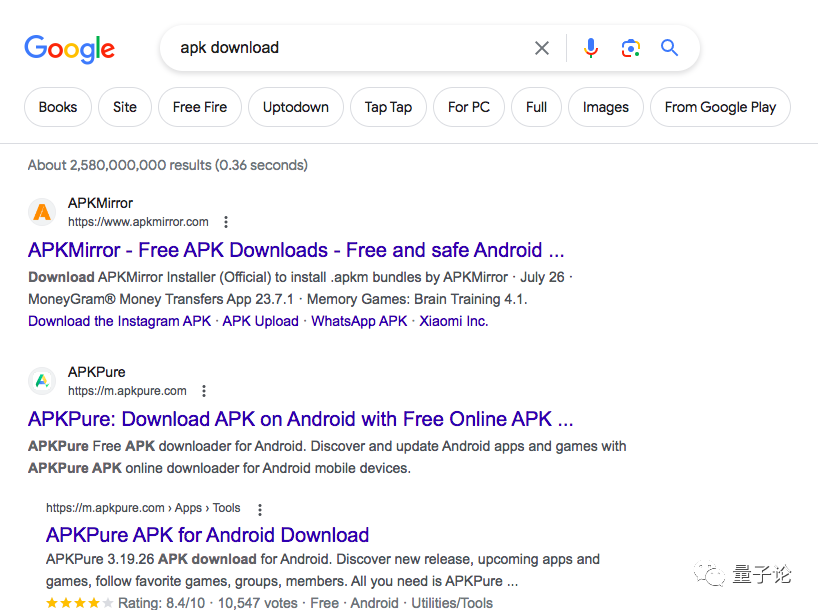
Task: Select the Books filter chip
Action: pos(58,107)
